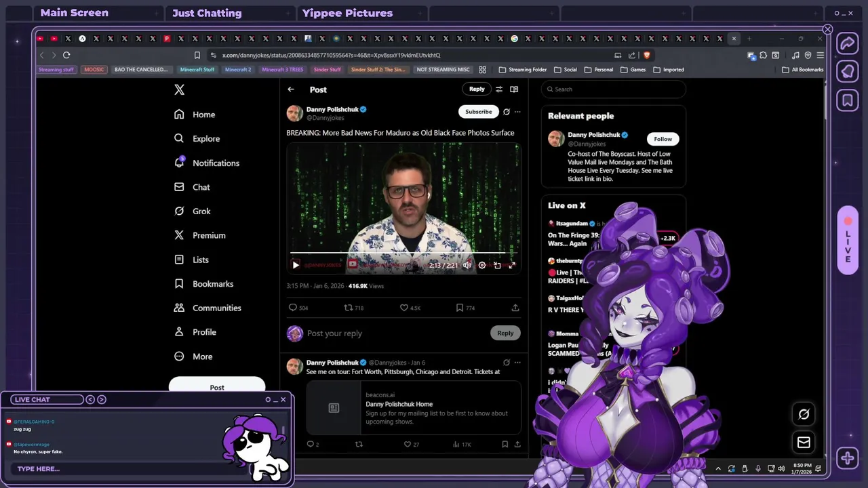868x488 pixels.
Task: Open the second tweet's three-dot menu
Action: click(x=517, y=363)
